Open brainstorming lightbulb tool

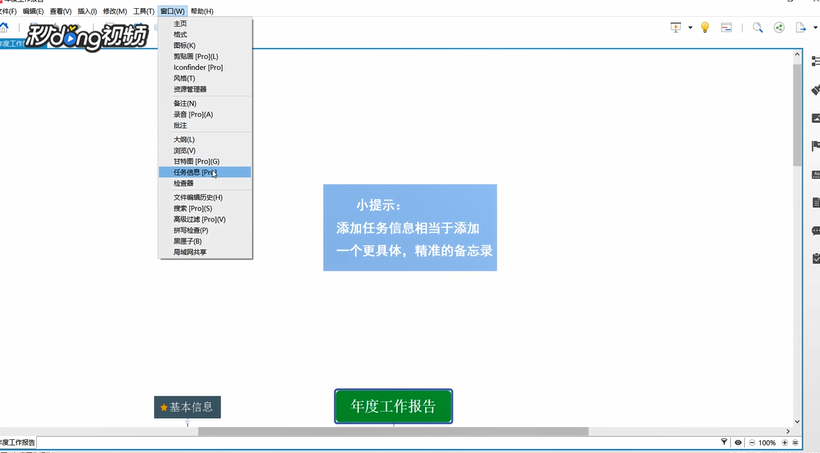[705, 28]
